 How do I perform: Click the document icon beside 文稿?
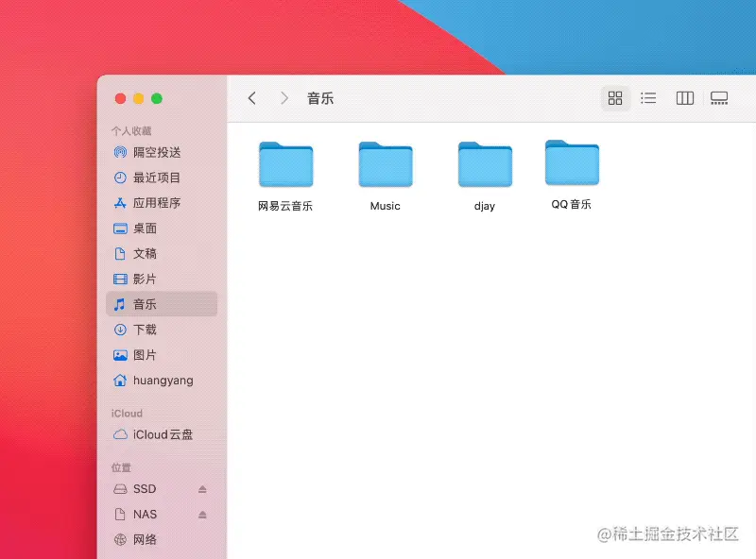coord(120,253)
